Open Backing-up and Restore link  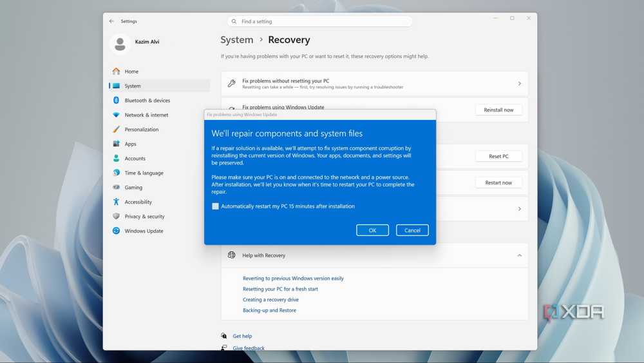click(269, 310)
